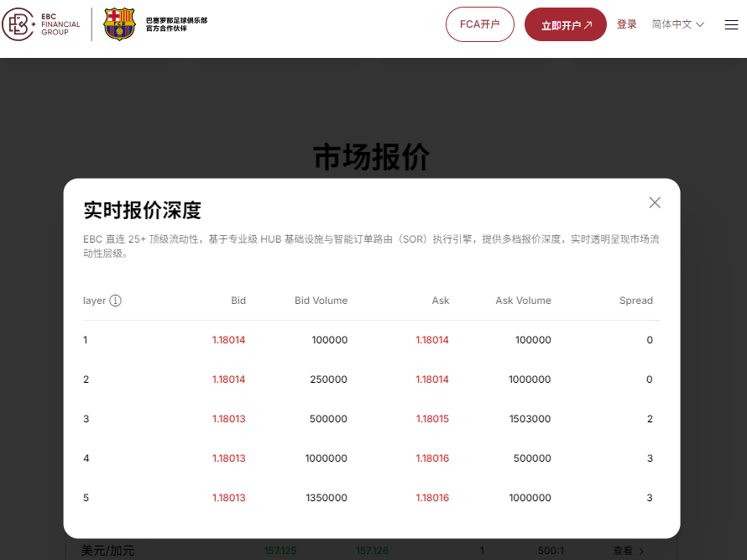The width and height of the screenshot is (747, 560).
Task: Click the 美元/加元 currency pair row
Action: coord(107,551)
